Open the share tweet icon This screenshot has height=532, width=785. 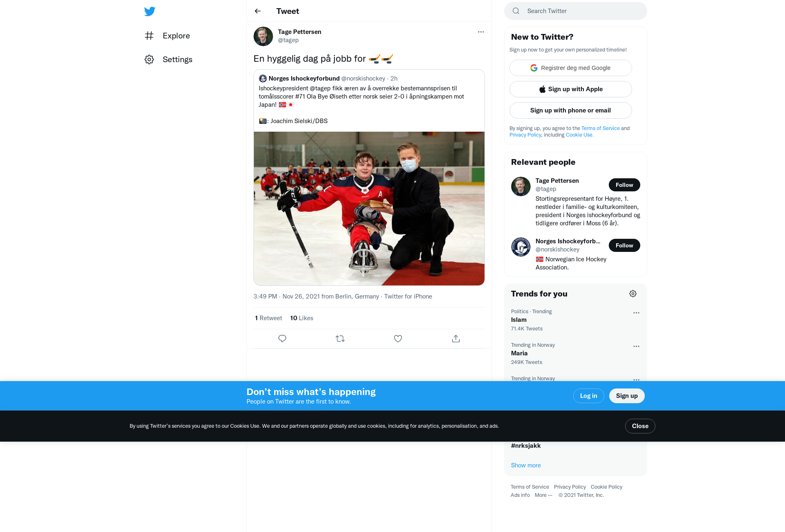[456, 339]
